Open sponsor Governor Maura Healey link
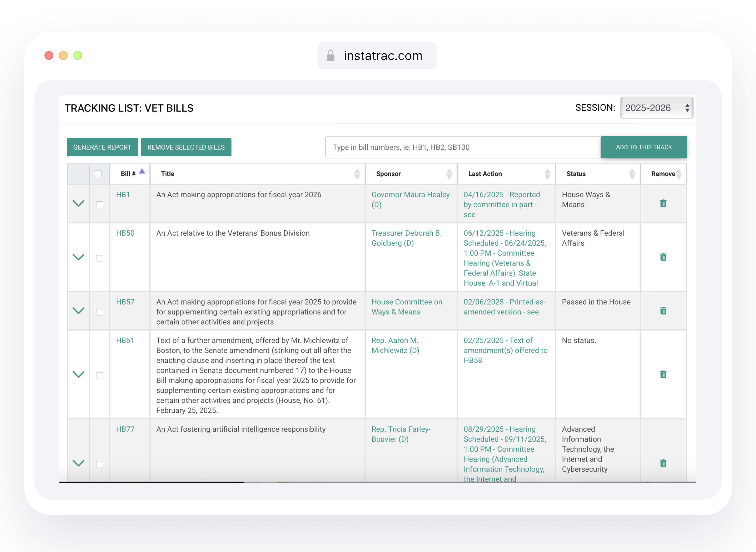756x552 pixels. click(410, 200)
